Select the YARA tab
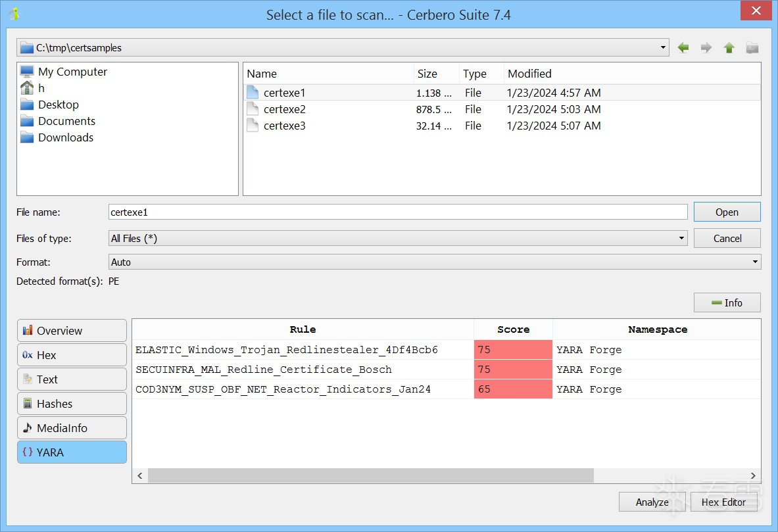The height and width of the screenshot is (532, 778). (x=72, y=452)
